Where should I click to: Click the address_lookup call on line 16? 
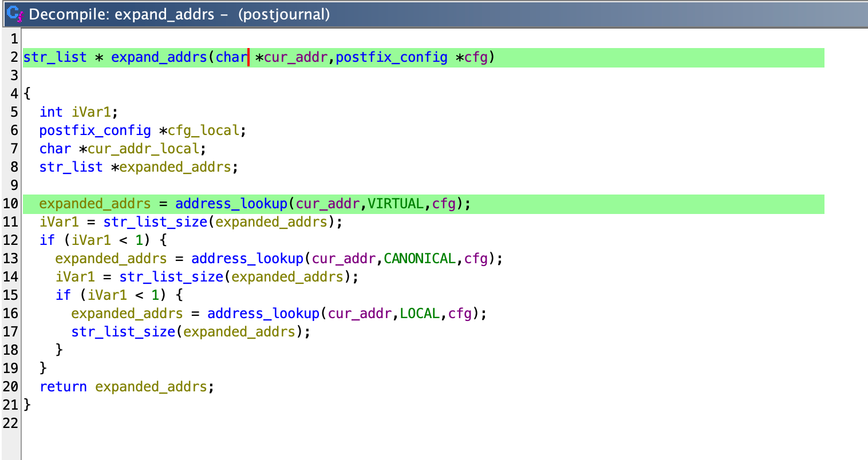(x=263, y=314)
